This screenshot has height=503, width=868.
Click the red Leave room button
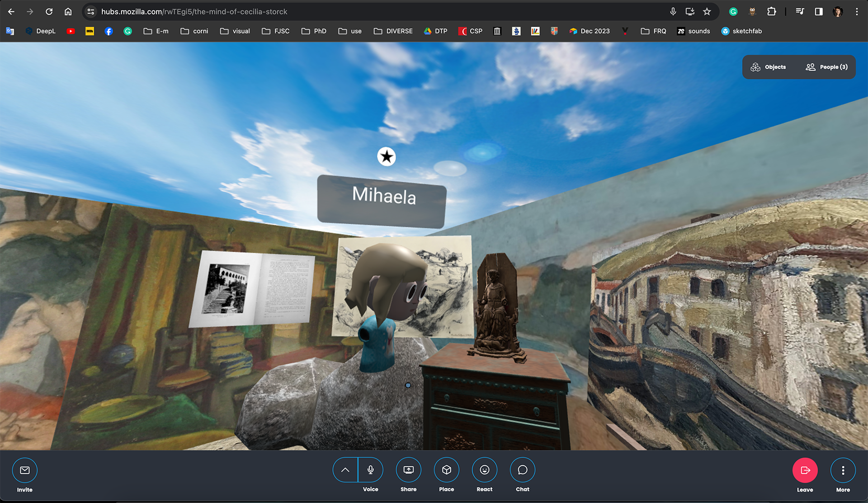tap(805, 470)
